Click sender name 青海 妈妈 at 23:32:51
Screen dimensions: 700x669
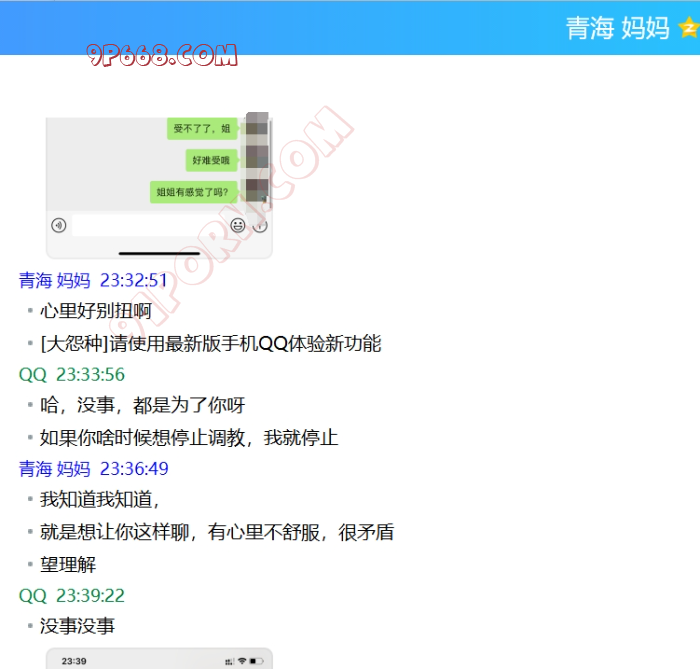[x=55, y=280]
